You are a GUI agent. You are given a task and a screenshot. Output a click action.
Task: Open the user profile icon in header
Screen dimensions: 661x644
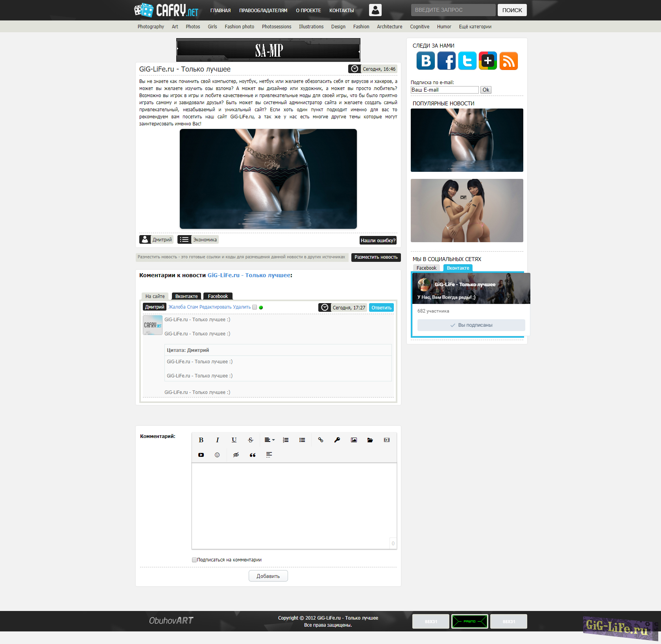click(x=375, y=10)
